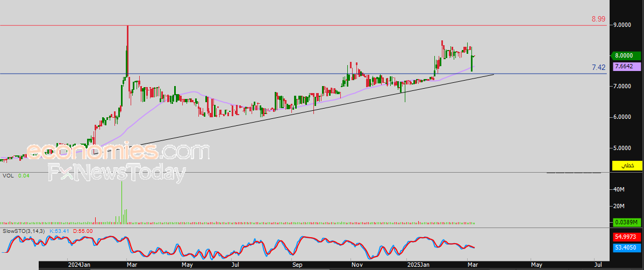
Task: Select the green 0.0389M volume tag
Action: coord(627,222)
